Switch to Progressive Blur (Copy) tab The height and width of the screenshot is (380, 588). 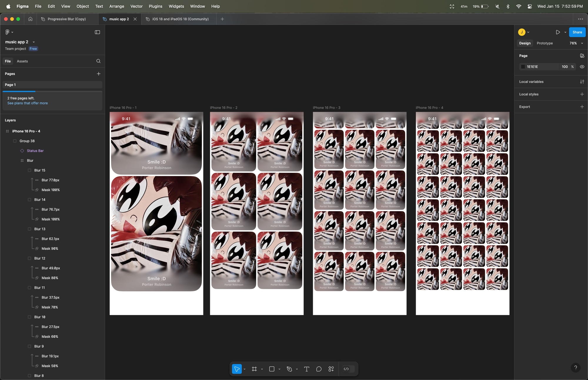pyautogui.click(x=67, y=19)
